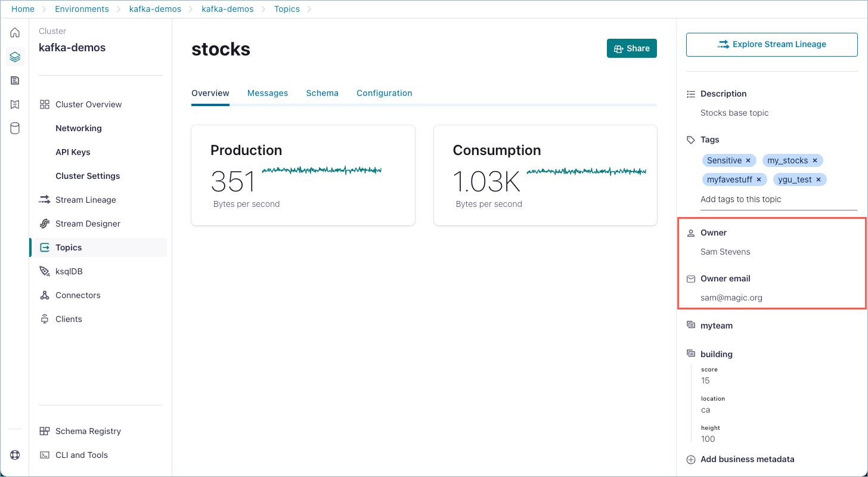Delete the ygu_test tag
Viewport: 868px width, 477px height.
[x=819, y=179]
